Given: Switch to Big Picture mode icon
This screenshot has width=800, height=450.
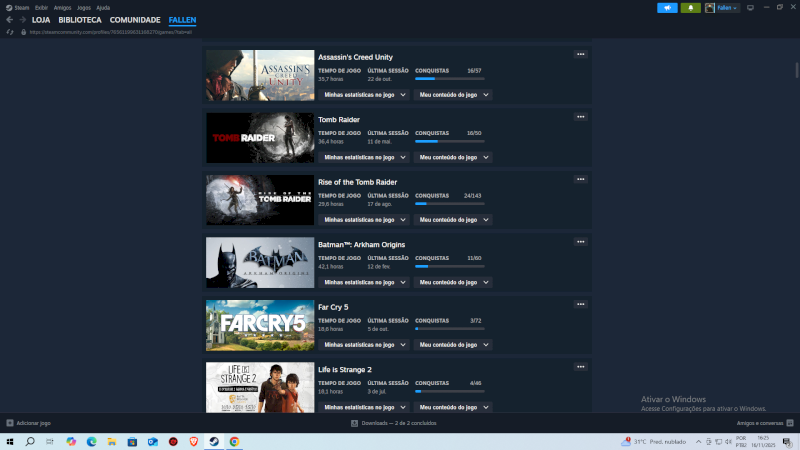Looking at the screenshot, I should pos(750,8).
